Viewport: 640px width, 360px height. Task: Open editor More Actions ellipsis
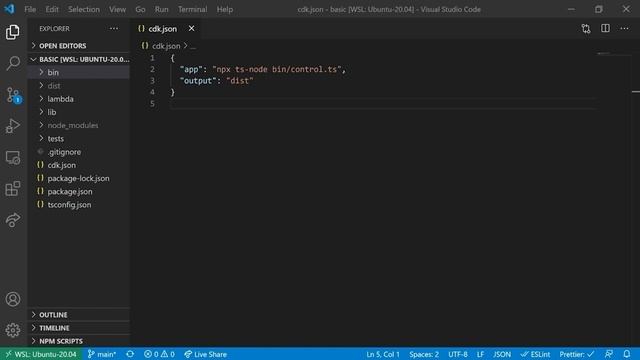(624, 29)
